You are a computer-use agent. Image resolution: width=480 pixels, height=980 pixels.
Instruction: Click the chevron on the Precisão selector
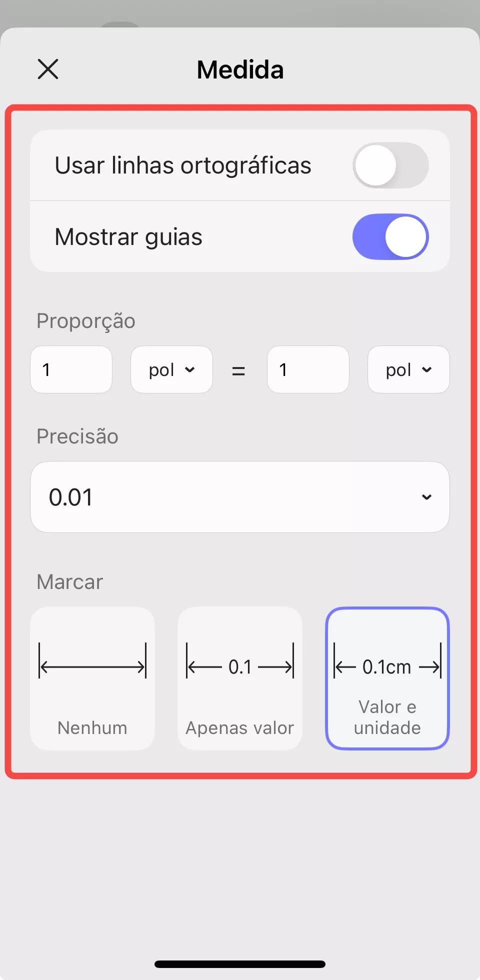coord(426,496)
